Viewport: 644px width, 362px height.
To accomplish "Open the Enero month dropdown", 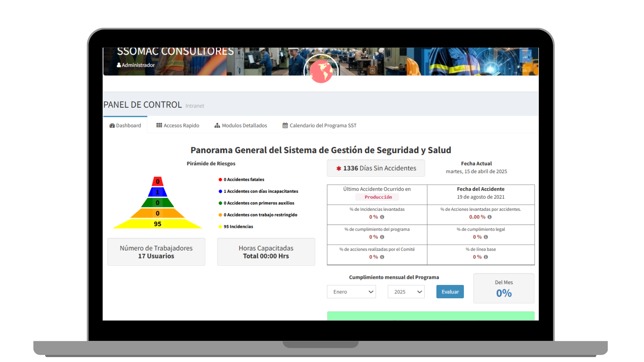I will (x=351, y=292).
